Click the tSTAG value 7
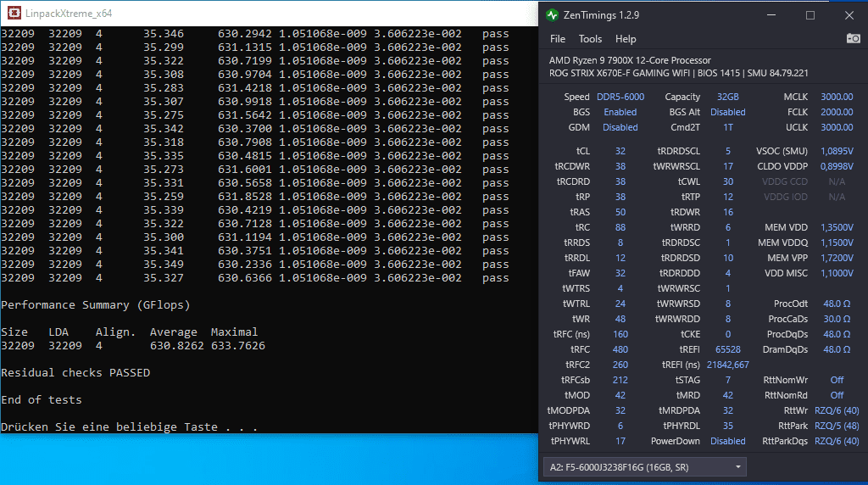This screenshot has width=868, height=485. (727, 381)
